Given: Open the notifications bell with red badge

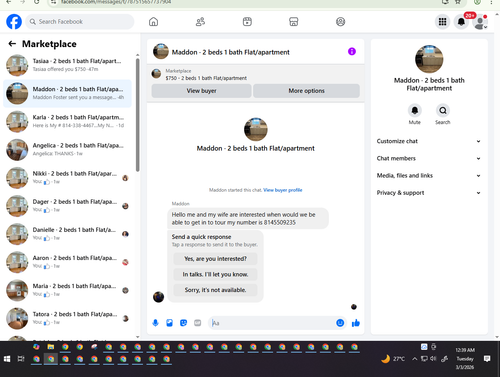Looking at the screenshot, I should coord(461,22).
